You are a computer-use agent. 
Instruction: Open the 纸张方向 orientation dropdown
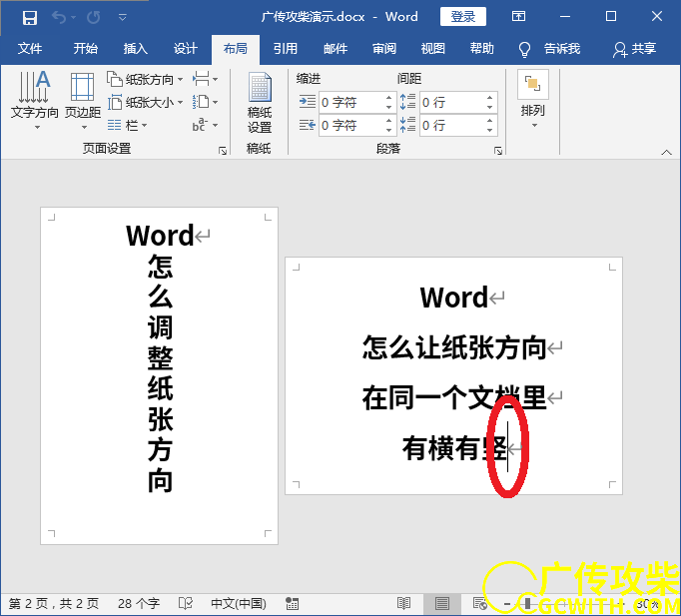(145, 80)
